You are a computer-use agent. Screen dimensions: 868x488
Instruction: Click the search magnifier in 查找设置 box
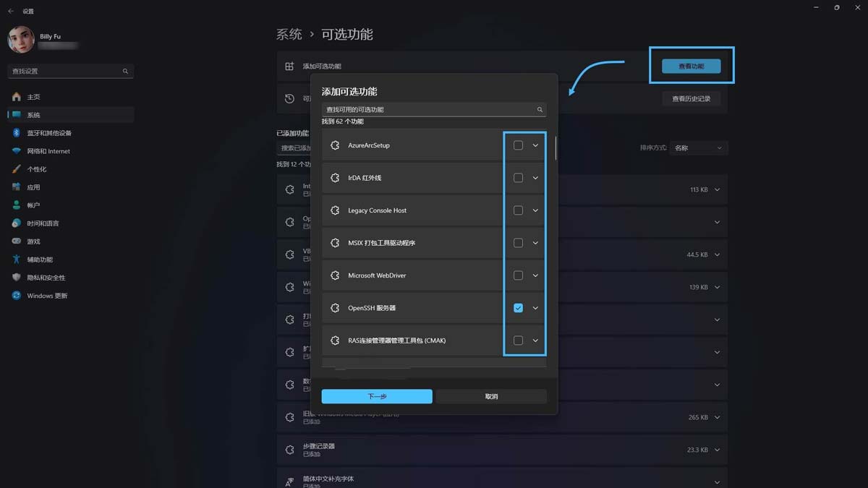tap(125, 72)
